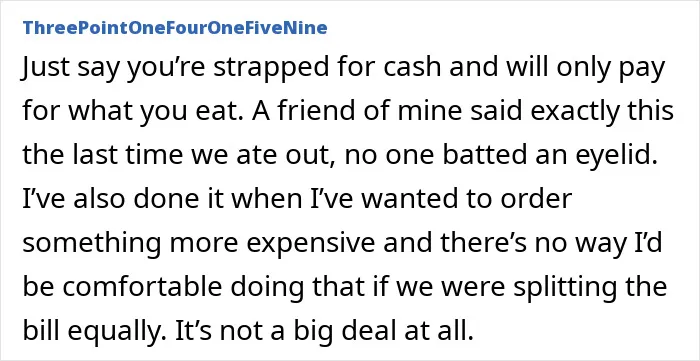The width and height of the screenshot is (700, 361).
Task: Click the words "wanted to order"
Action: coord(466,199)
